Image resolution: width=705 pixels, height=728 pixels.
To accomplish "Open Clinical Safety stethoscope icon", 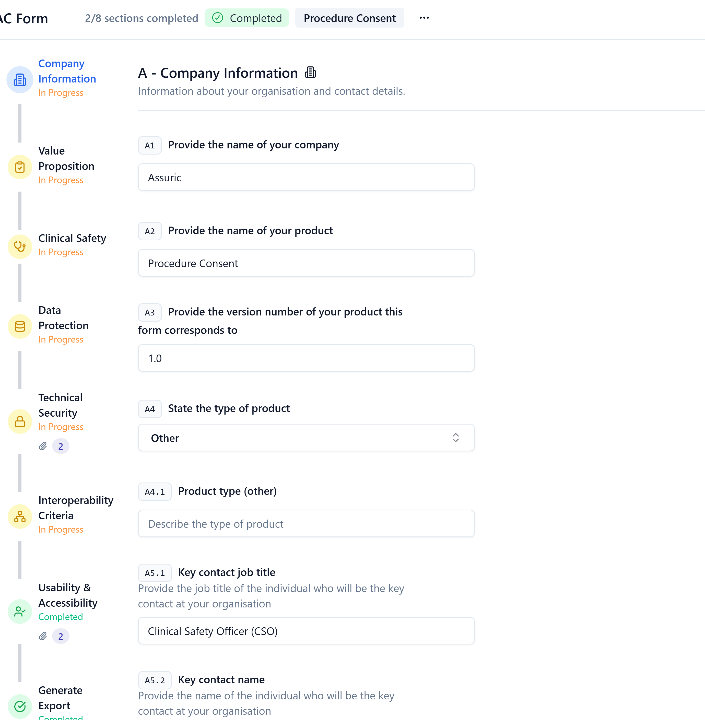I will (20, 247).
